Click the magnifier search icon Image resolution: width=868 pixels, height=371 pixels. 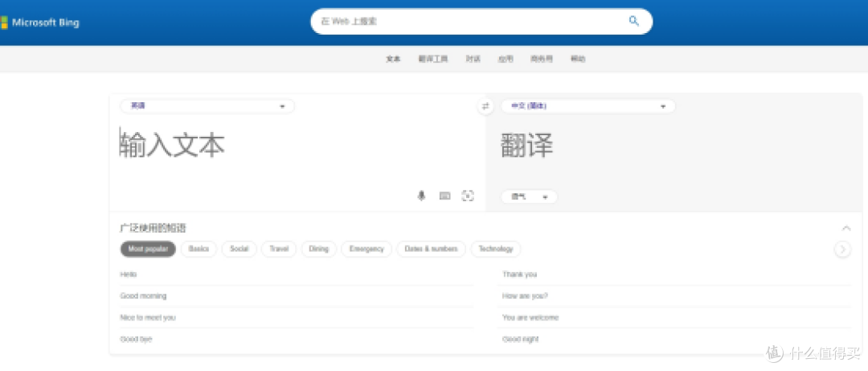point(634,21)
